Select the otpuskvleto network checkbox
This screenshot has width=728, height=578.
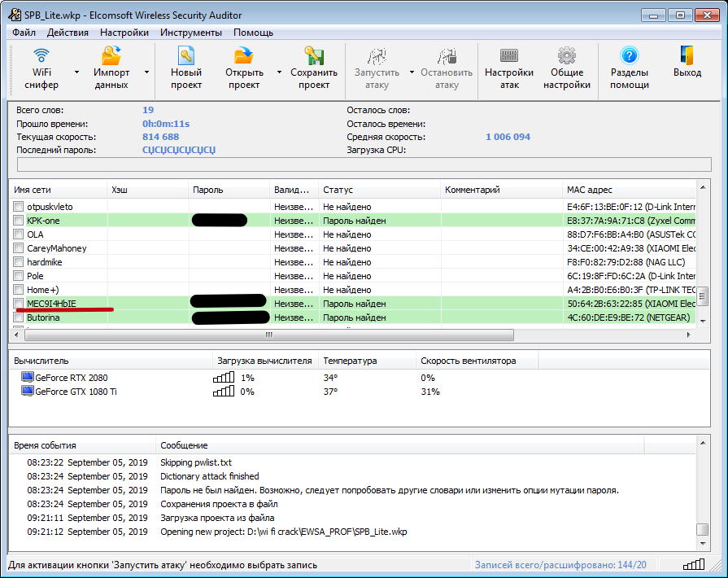click(x=19, y=207)
